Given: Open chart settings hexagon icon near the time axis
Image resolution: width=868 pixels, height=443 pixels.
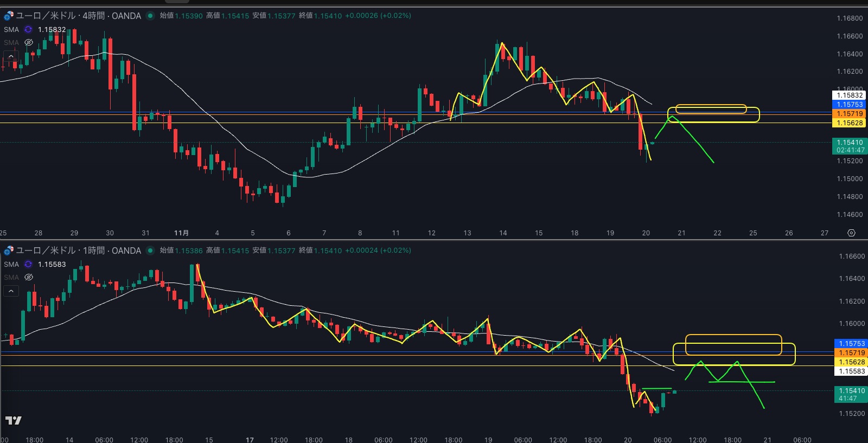Looking at the screenshot, I should click(851, 233).
